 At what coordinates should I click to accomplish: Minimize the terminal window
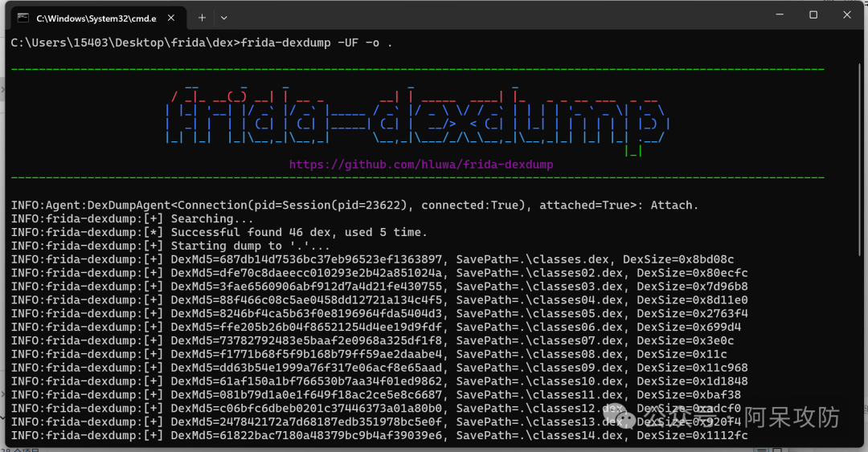tap(780, 15)
